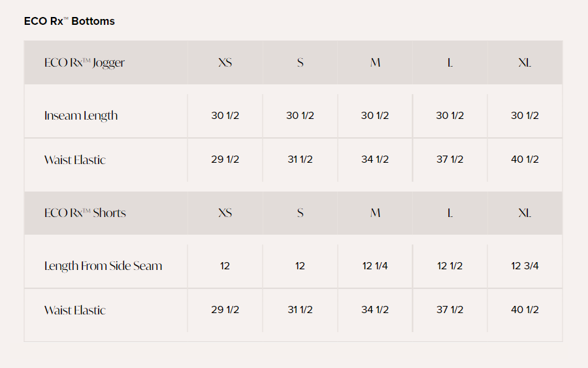This screenshot has height=368, width=588.
Task: Click the Shorts side seam length 12 1/4
Action: pos(375,266)
